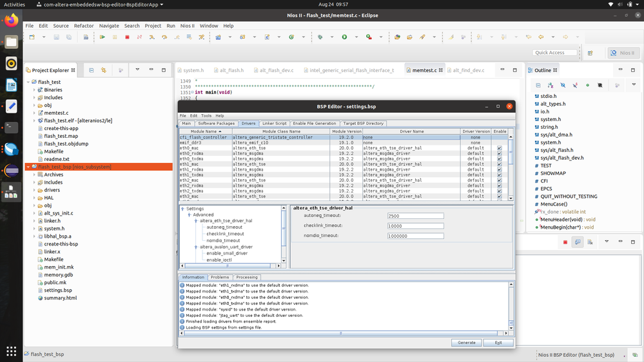
Task: Open the Nios II menu
Action: [187, 26]
